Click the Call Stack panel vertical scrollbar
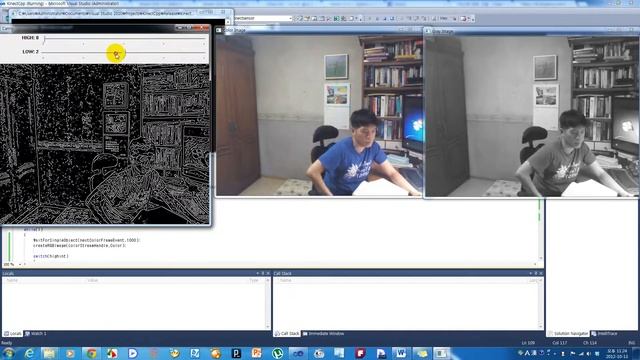The image size is (640, 360). tap(541, 304)
